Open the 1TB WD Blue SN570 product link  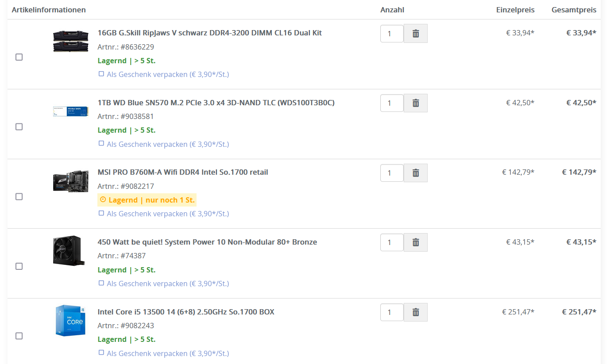216,103
